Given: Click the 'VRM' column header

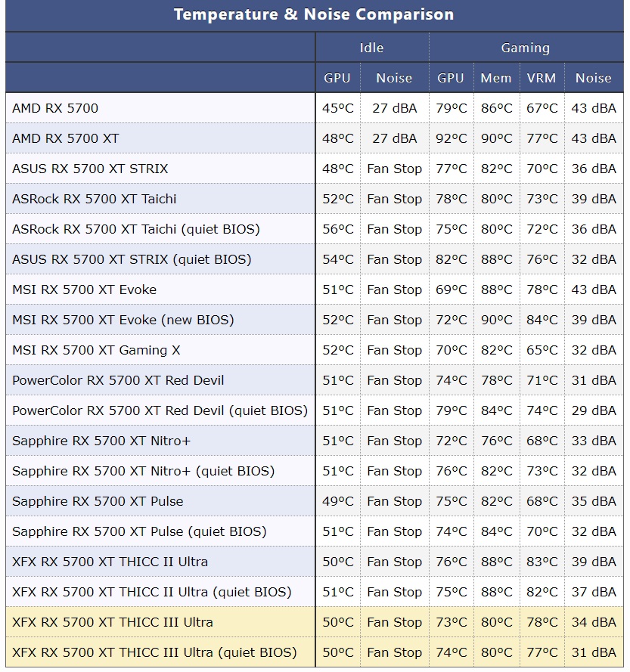Looking at the screenshot, I should coord(542,78).
